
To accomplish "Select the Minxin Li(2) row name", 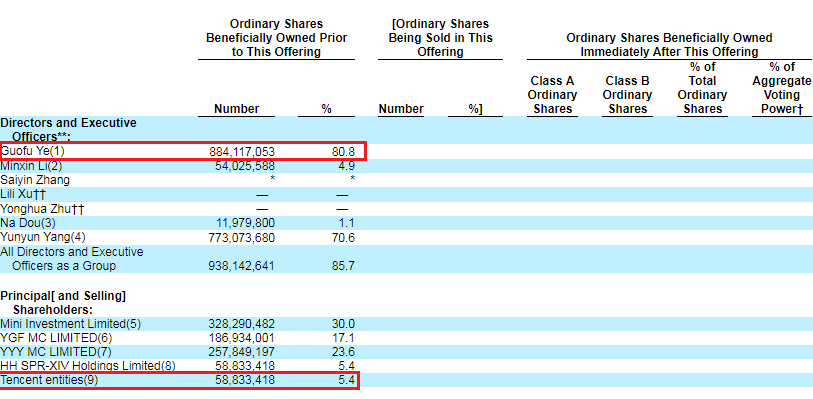I will click(x=32, y=166).
